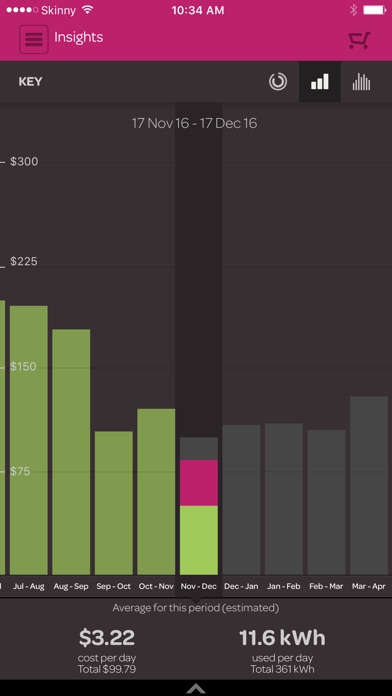Tap the pink segment of Nov - Dec bar
Image resolution: width=392 pixels, height=696 pixels.
pos(199,483)
